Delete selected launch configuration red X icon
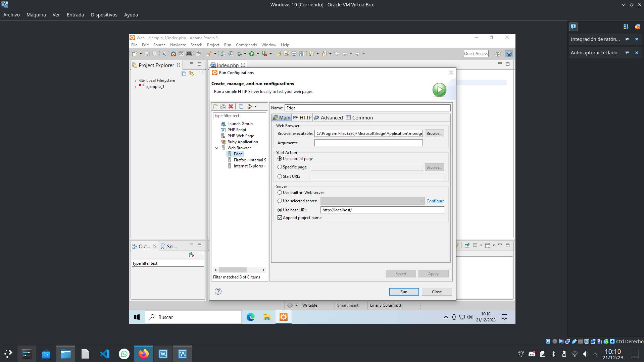 pyautogui.click(x=231, y=106)
